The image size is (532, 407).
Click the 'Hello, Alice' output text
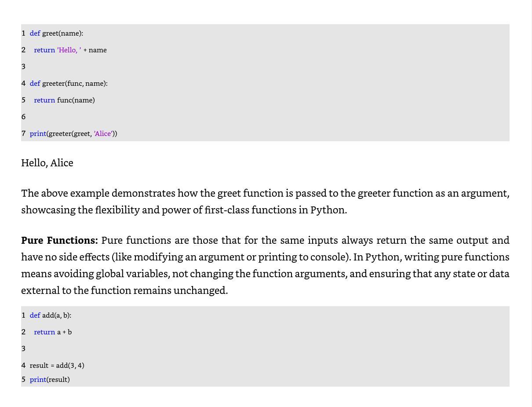[x=47, y=163]
